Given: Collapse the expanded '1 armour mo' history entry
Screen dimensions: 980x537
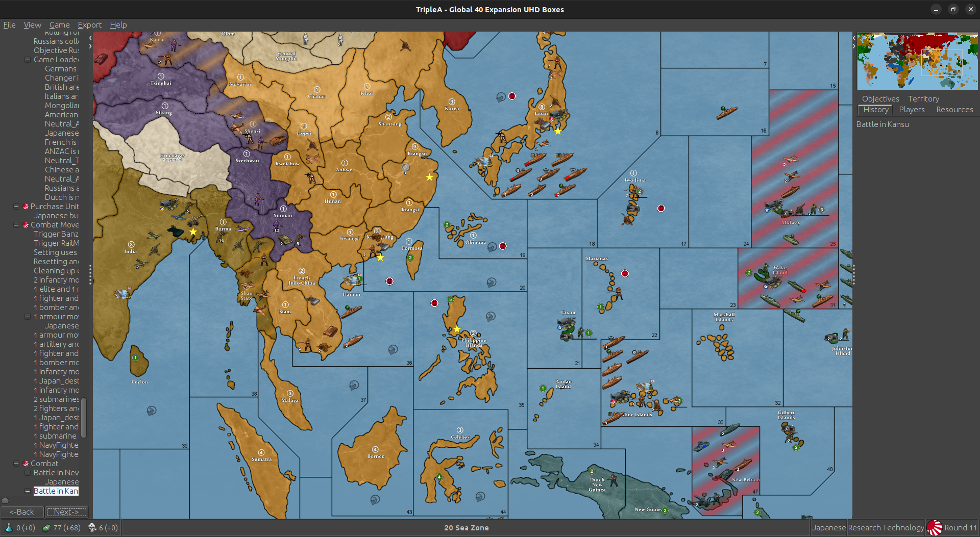Looking at the screenshot, I should 28,317.
